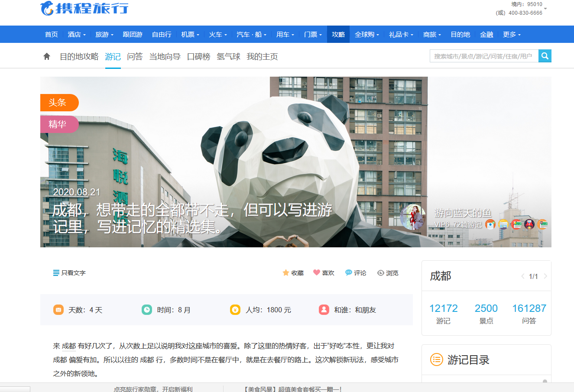The width and height of the screenshot is (574, 392).
Task: Switch to the 问答 tab
Action: 135,56
